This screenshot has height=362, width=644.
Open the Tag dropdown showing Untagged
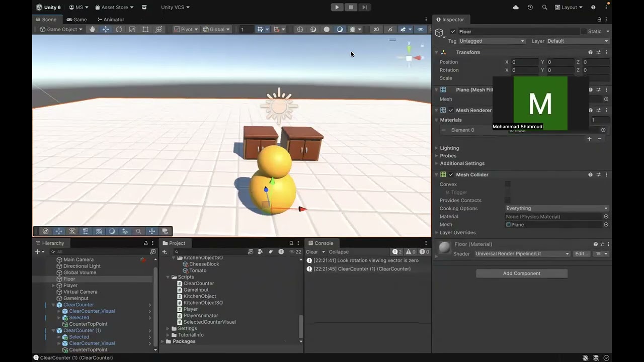point(492,41)
